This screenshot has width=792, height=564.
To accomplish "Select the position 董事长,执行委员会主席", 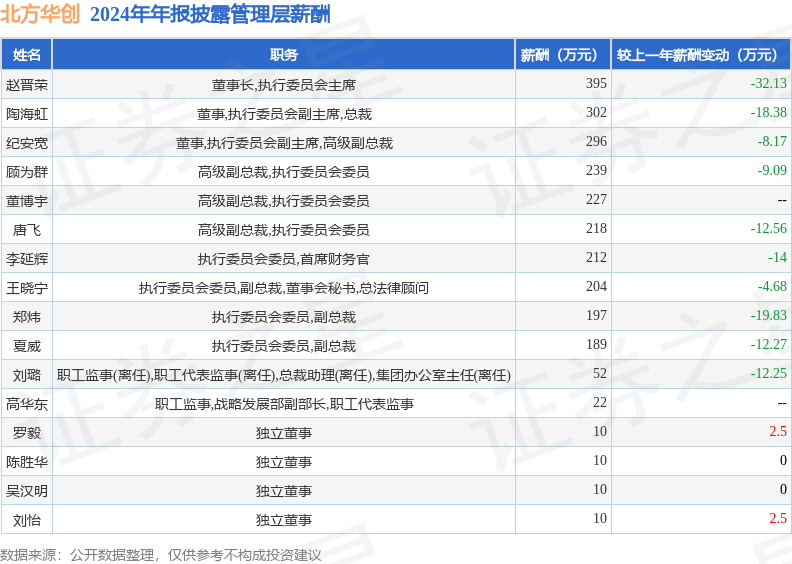I will click(x=283, y=85).
